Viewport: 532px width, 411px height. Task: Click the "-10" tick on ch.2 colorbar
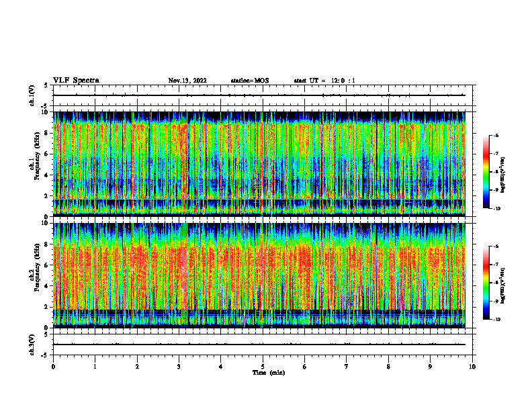coord(497,320)
